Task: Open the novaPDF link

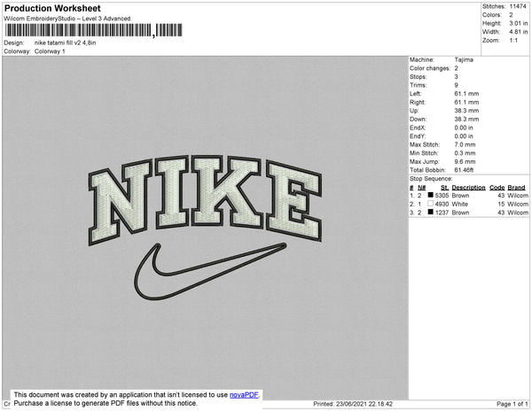Action: (244, 395)
